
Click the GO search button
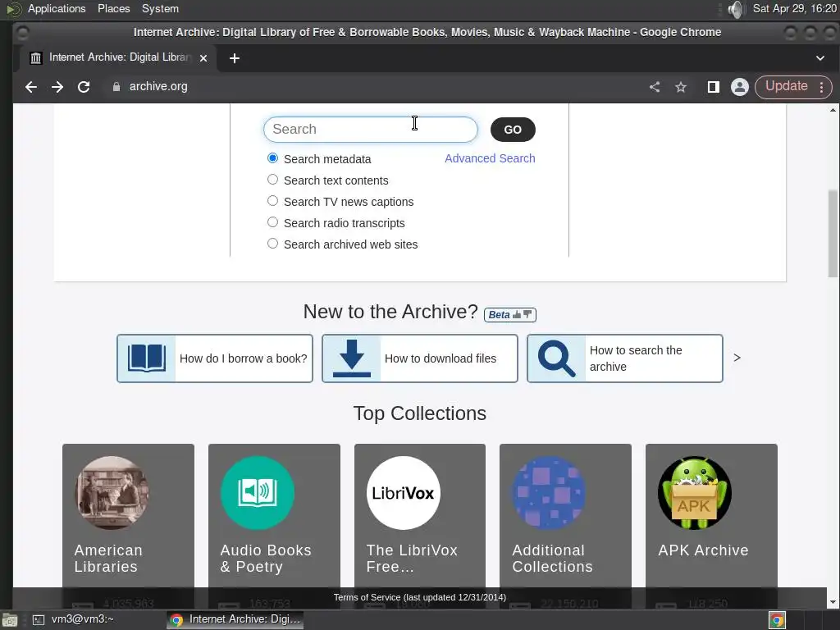(513, 130)
